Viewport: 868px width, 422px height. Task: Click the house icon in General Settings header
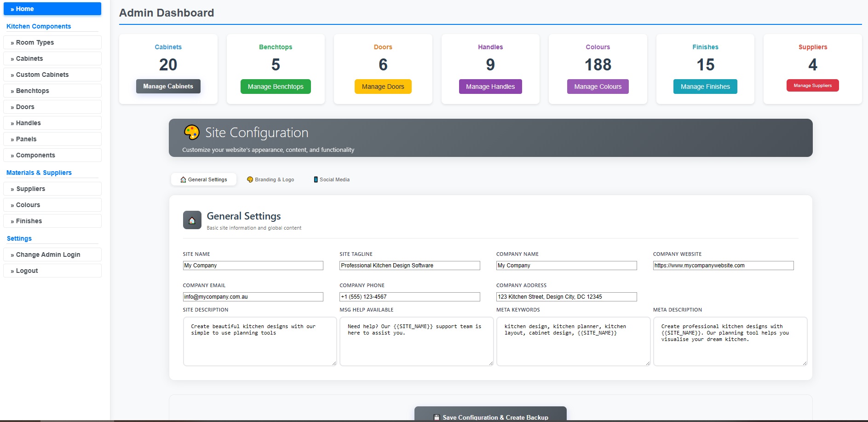[x=192, y=220]
